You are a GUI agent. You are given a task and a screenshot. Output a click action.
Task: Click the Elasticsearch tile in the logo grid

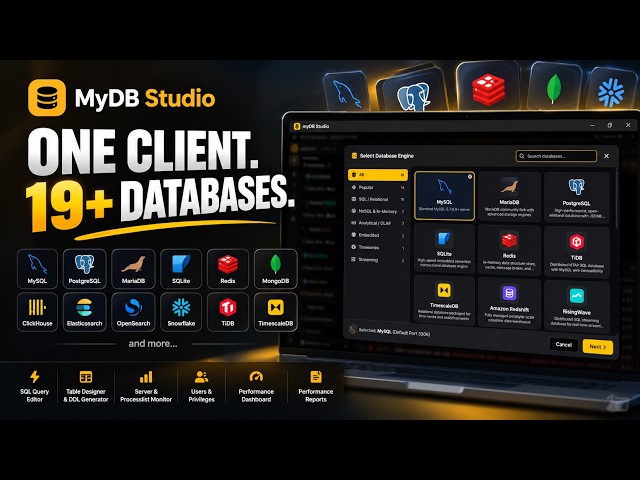click(x=84, y=312)
